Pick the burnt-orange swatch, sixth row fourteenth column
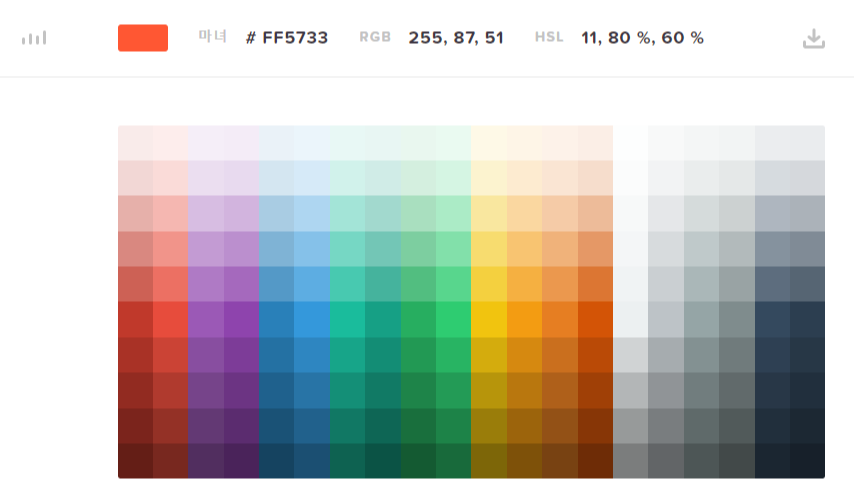The width and height of the screenshot is (854, 488). pos(595,320)
